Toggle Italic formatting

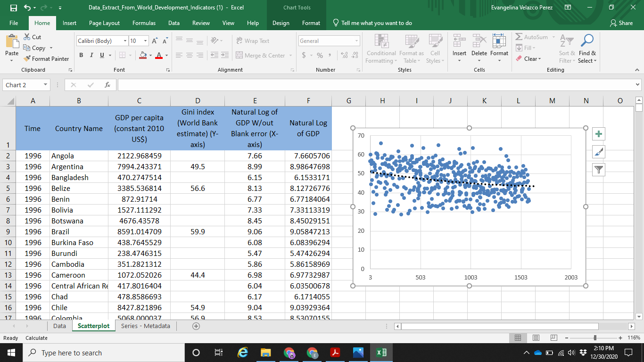[91, 56]
